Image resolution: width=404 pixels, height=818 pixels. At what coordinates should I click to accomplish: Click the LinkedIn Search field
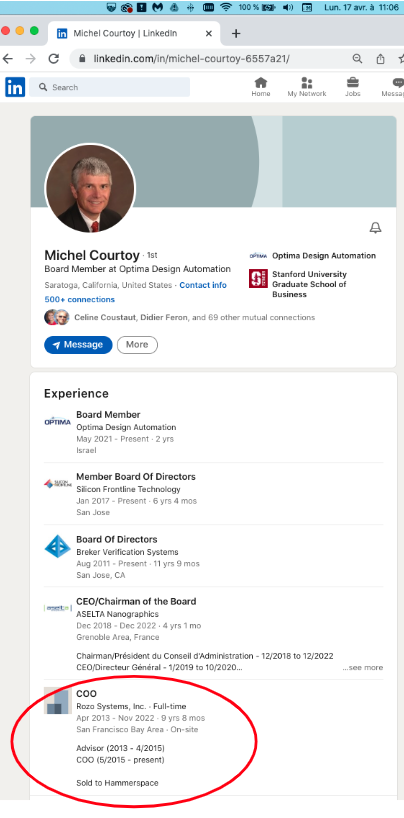110,87
